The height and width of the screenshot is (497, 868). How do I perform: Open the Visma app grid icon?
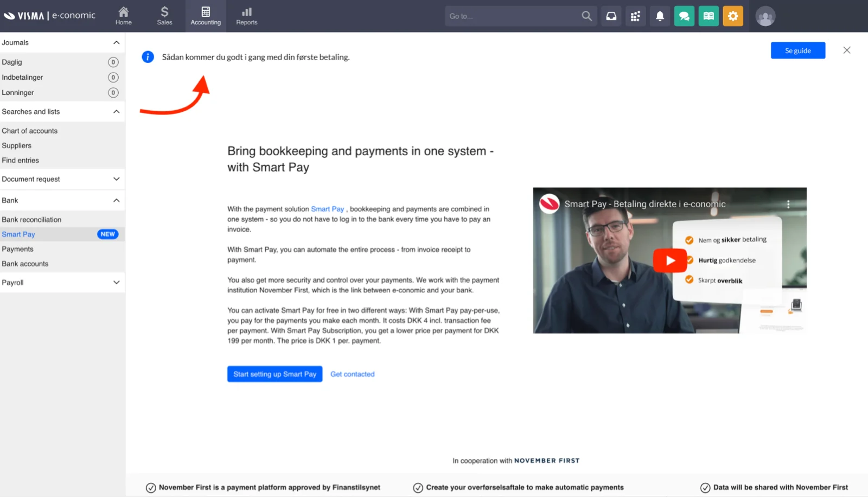click(635, 16)
